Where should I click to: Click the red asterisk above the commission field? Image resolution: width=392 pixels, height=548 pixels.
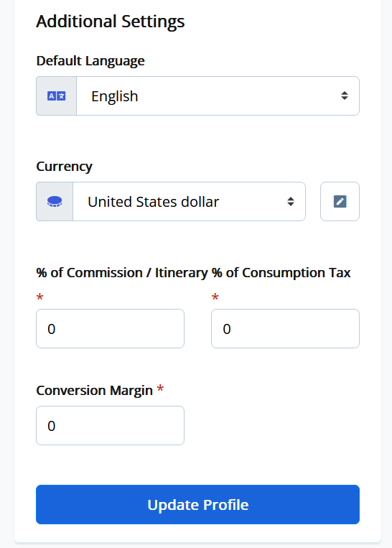(39, 297)
